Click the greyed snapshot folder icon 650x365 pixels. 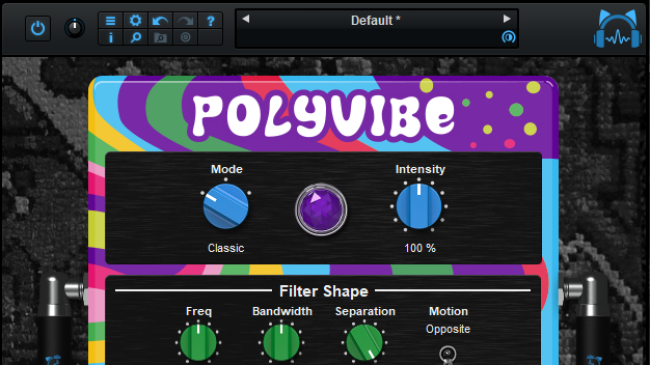160,37
